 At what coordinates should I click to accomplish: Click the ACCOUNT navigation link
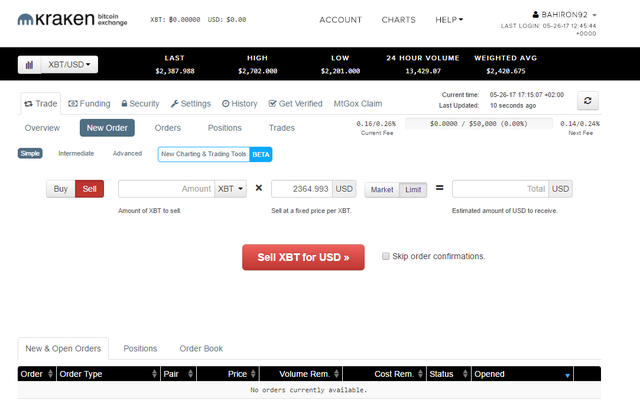click(340, 20)
